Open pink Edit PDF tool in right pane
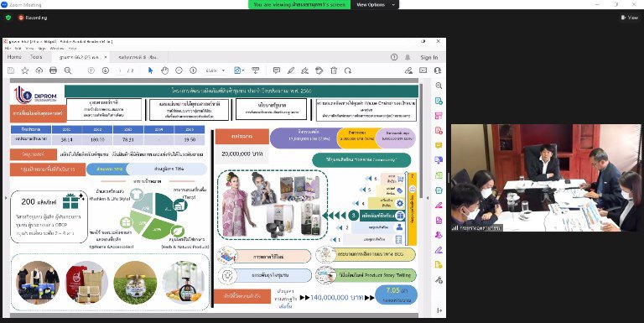Viewport: 644px width, 323px height. 439,116
